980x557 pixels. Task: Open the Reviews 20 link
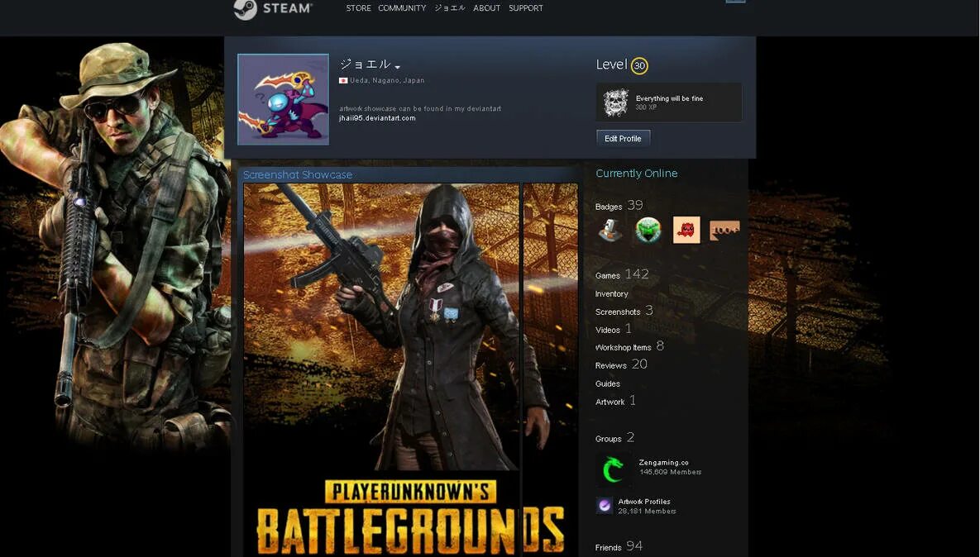pos(621,364)
